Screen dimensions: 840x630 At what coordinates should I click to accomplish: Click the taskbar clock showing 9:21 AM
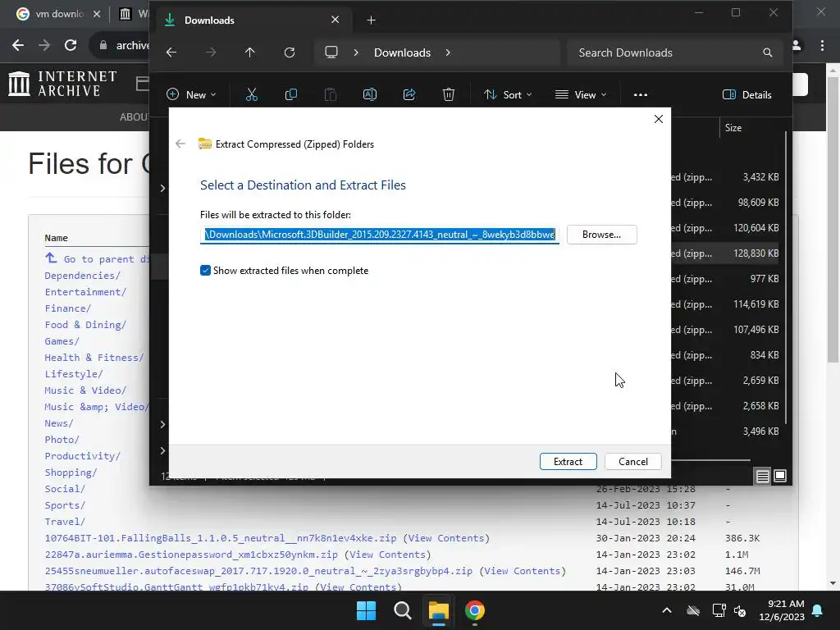pos(782,610)
